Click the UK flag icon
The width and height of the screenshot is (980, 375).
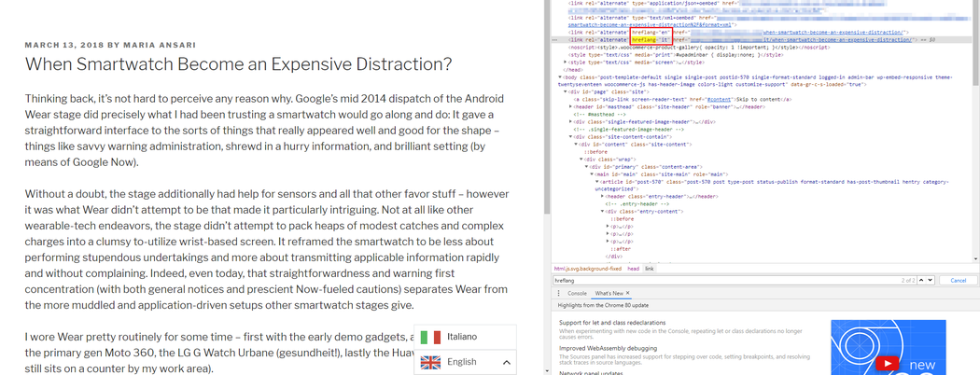point(430,362)
